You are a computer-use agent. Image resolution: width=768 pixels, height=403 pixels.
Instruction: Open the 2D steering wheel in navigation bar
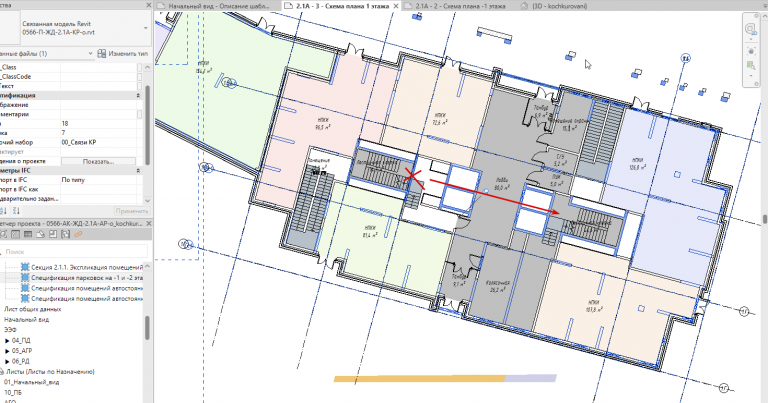(750, 29)
